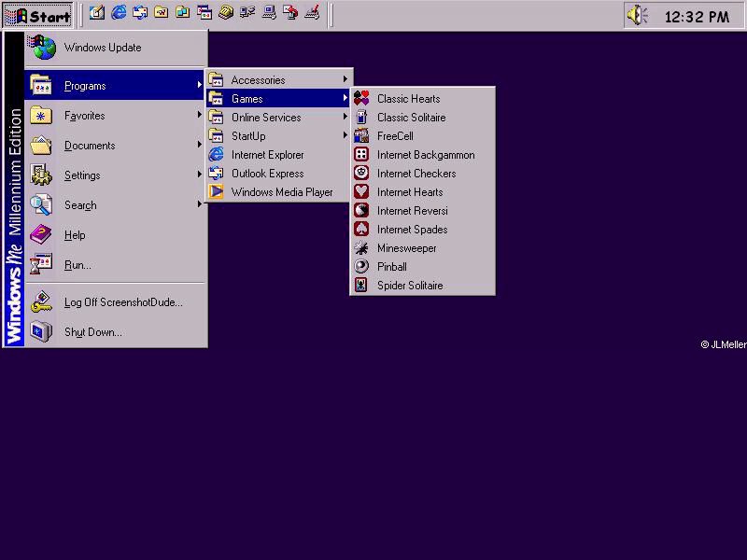The image size is (747, 560).
Task: Launch Internet Reversi
Action: coord(423,211)
